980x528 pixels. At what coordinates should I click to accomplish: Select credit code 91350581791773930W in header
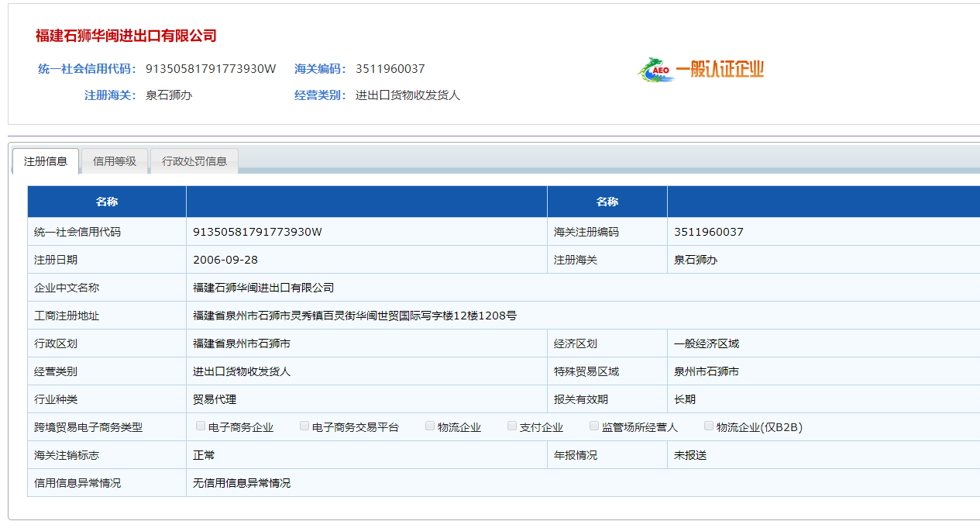(x=211, y=69)
